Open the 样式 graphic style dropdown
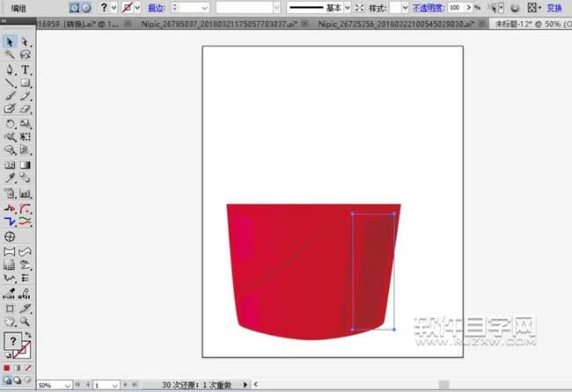This screenshot has width=572, height=392. click(405, 8)
